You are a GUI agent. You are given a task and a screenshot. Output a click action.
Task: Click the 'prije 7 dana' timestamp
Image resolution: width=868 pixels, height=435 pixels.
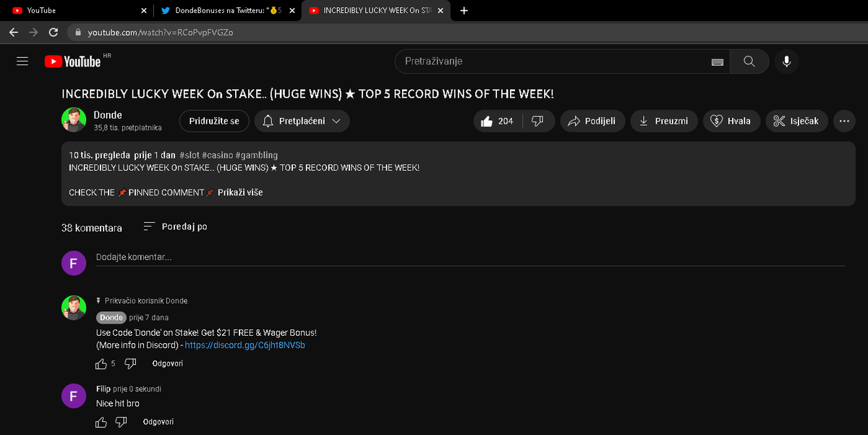coord(149,318)
